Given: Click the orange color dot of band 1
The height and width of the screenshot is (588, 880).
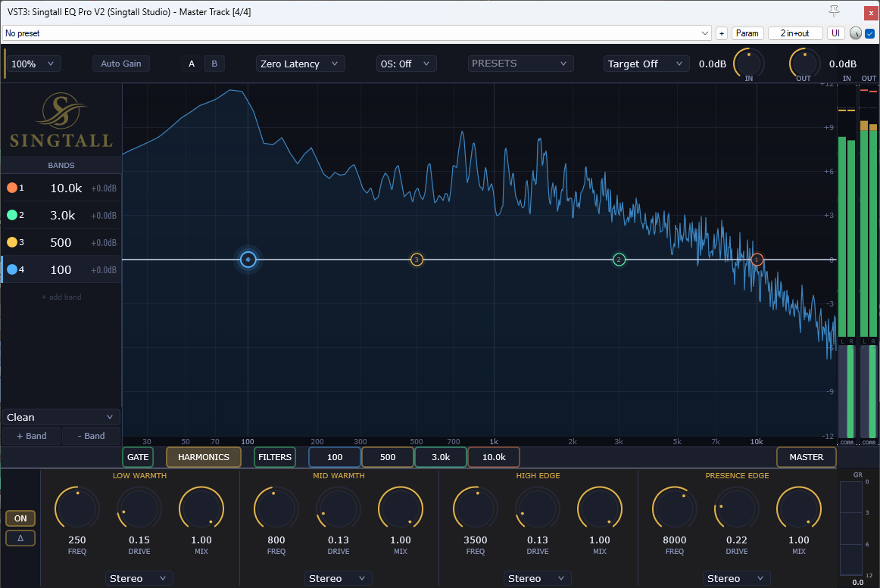Looking at the screenshot, I should click(12, 188).
